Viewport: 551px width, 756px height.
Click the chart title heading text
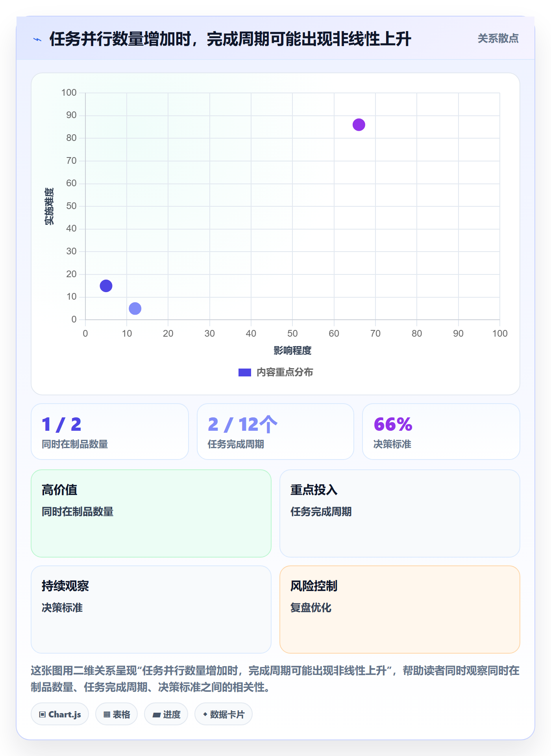[x=230, y=39]
